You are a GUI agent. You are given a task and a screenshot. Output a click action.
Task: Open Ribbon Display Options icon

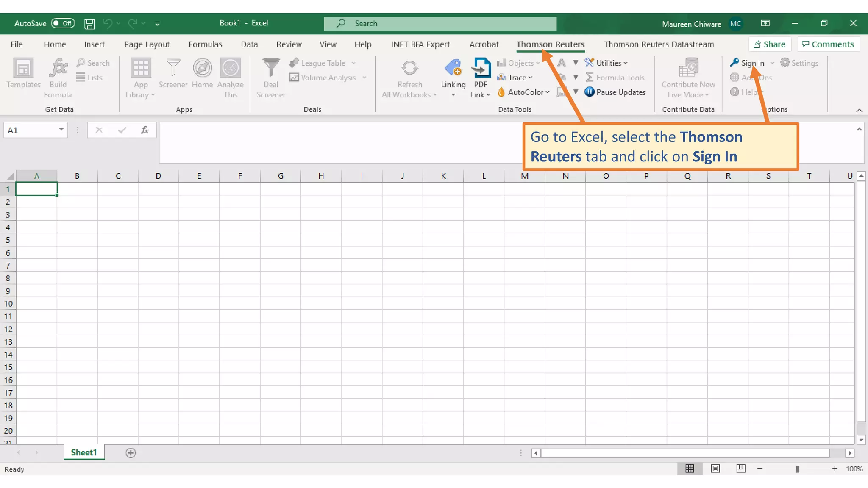[765, 23]
